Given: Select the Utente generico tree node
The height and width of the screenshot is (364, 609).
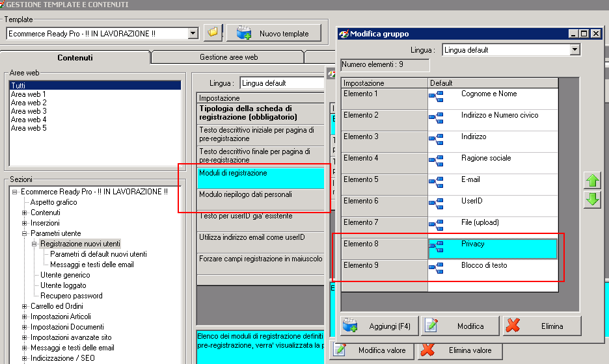Looking at the screenshot, I should pos(65,275).
